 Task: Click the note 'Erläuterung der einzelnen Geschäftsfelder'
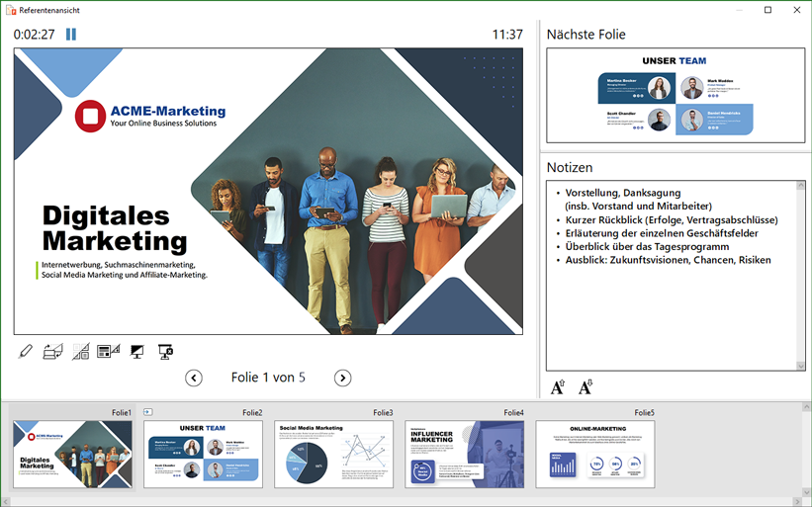662,233
